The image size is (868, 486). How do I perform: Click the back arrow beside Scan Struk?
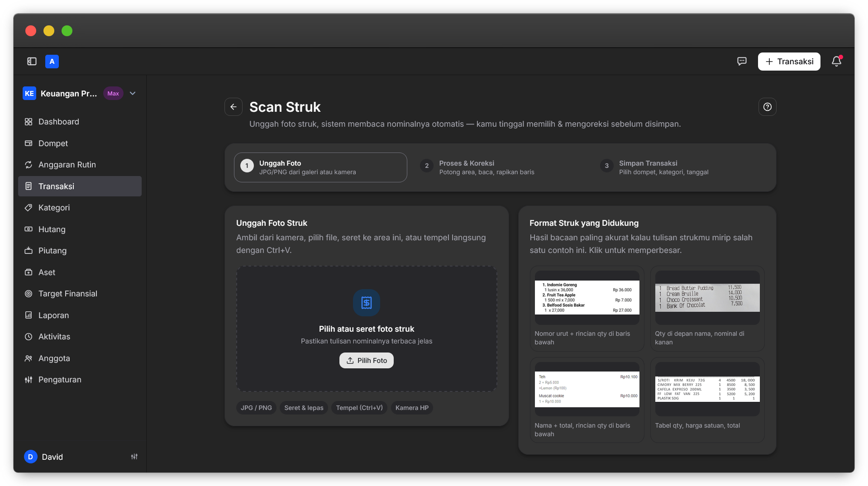(x=234, y=107)
